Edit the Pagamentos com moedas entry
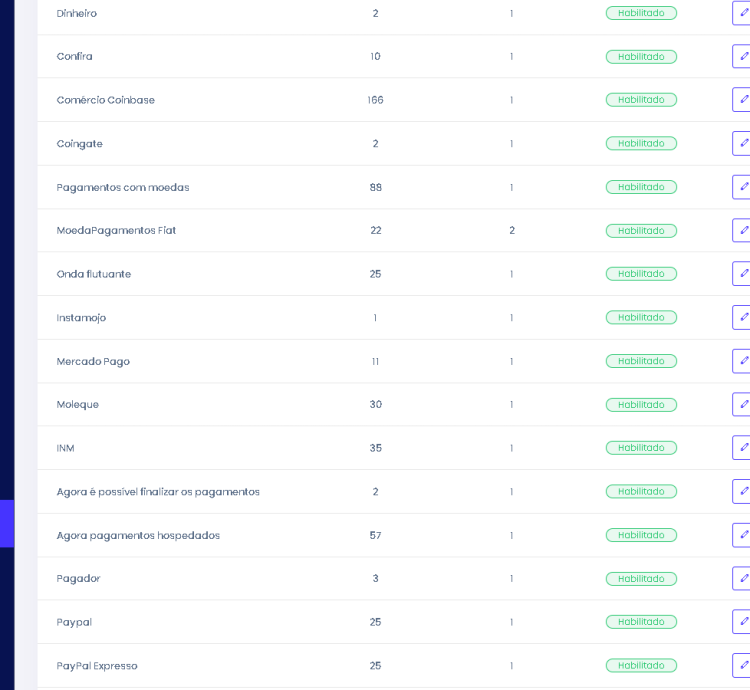The height and width of the screenshot is (690, 750). point(742,187)
